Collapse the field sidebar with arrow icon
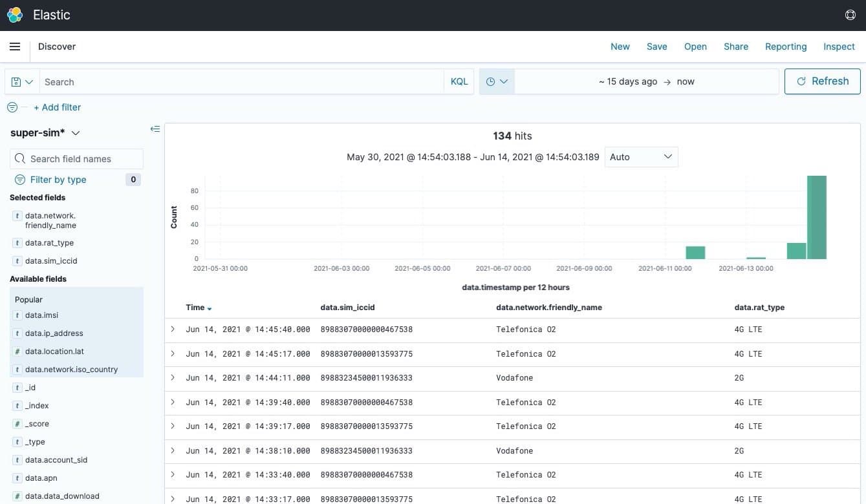Viewport: 866px width, 504px height. (x=155, y=129)
